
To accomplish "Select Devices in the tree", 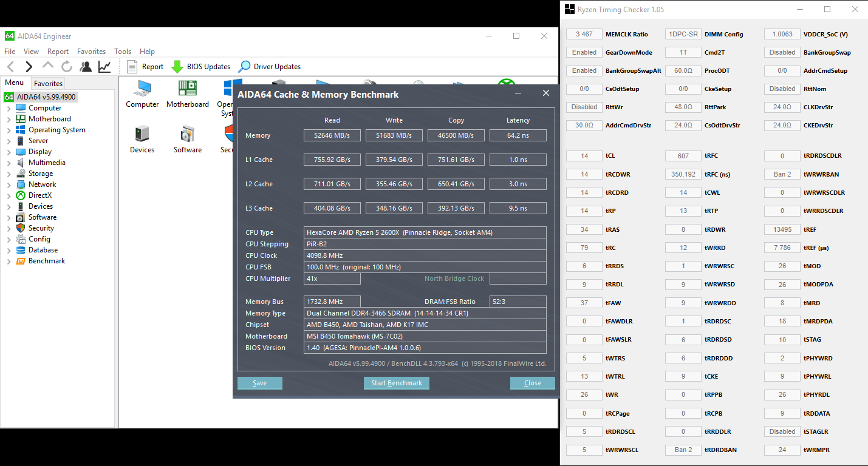I will (41, 206).
